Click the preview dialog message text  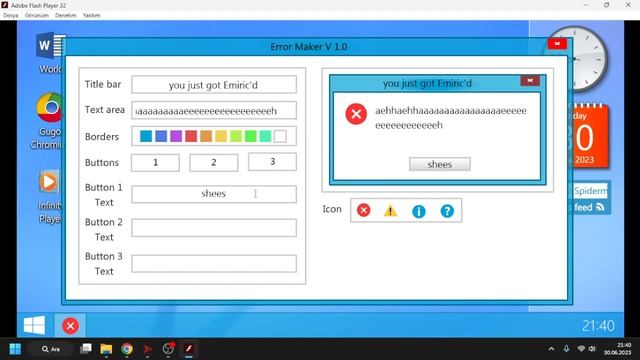click(451, 118)
